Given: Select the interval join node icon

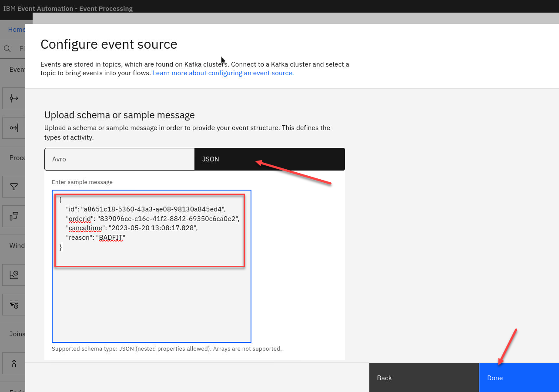Looking at the screenshot, I should (x=14, y=363).
